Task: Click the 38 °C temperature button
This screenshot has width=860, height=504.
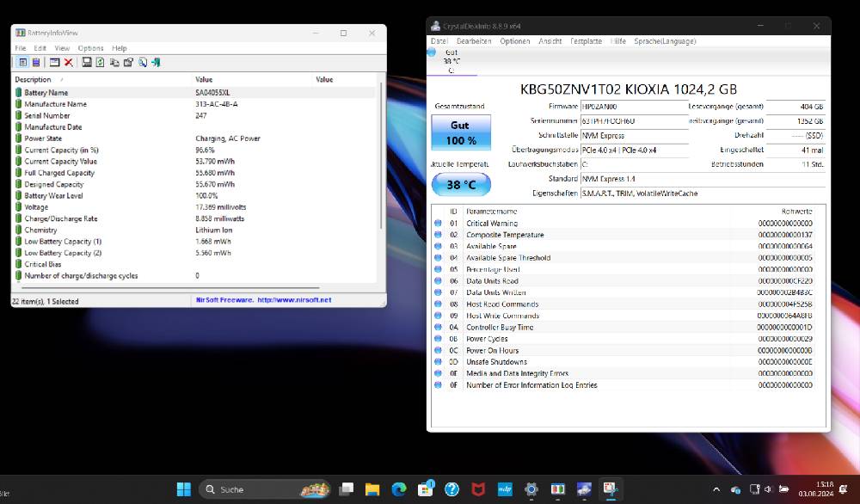Action: coord(461,184)
